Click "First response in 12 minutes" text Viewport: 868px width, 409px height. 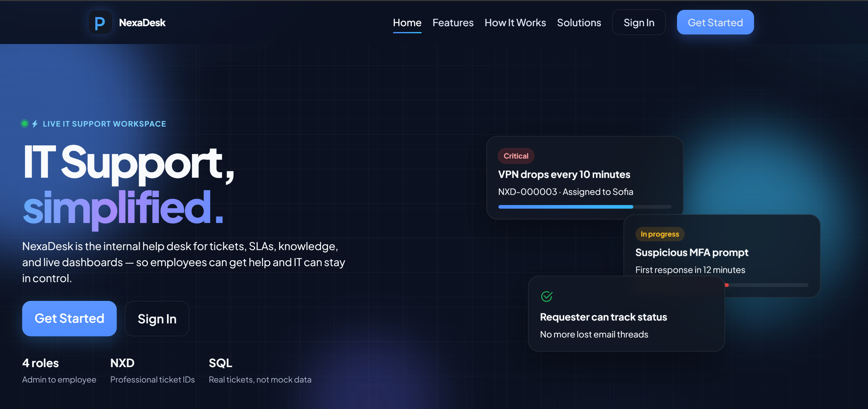[x=690, y=270]
